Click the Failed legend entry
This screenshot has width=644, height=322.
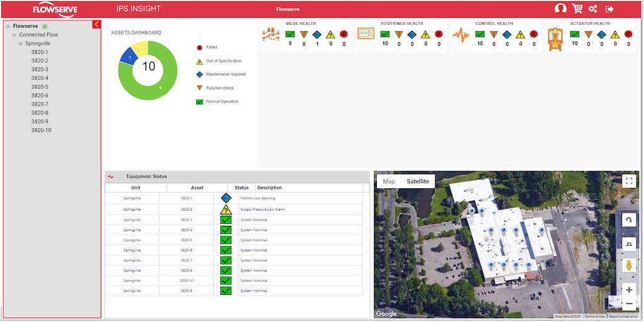(207, 47)
